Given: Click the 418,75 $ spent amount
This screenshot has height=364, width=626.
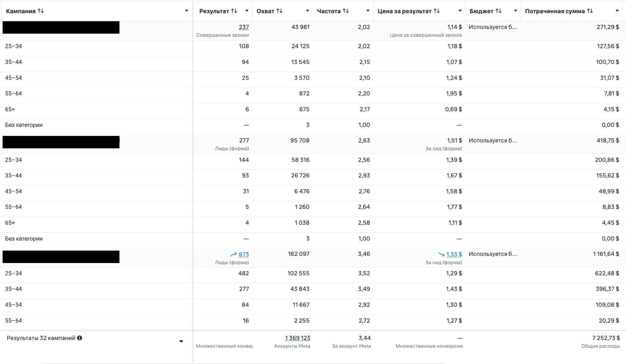Looking at the screenshot, I should [608, 140].
